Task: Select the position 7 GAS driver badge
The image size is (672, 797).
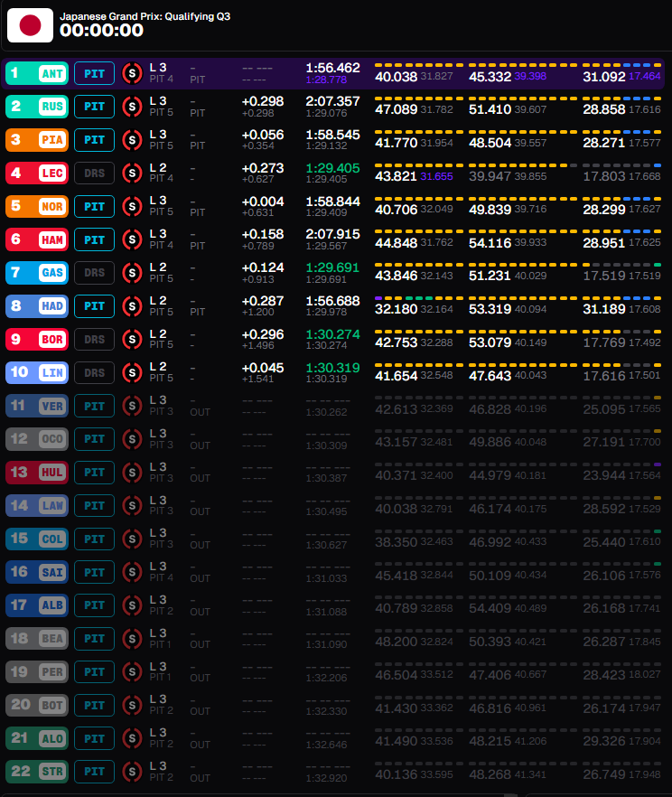Action: 37,273
